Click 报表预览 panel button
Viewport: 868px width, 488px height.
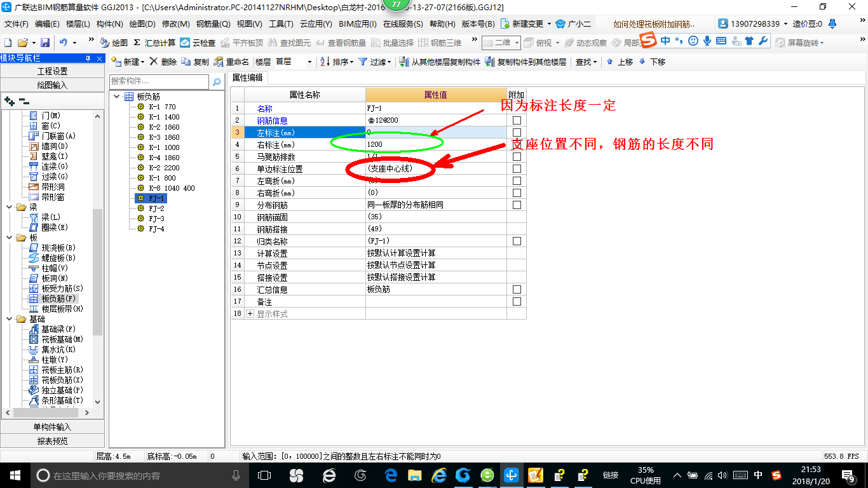(x=52, y=441)
